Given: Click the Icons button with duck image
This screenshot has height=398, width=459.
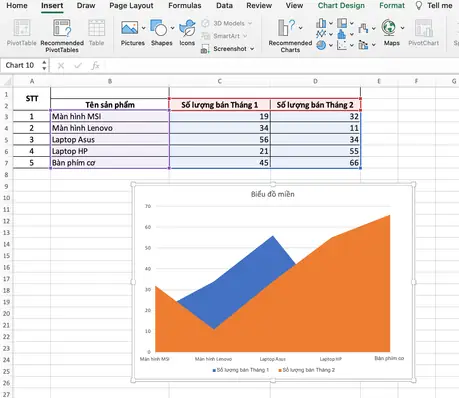Looking at the screenshot, I should click(x=187, y=28).
